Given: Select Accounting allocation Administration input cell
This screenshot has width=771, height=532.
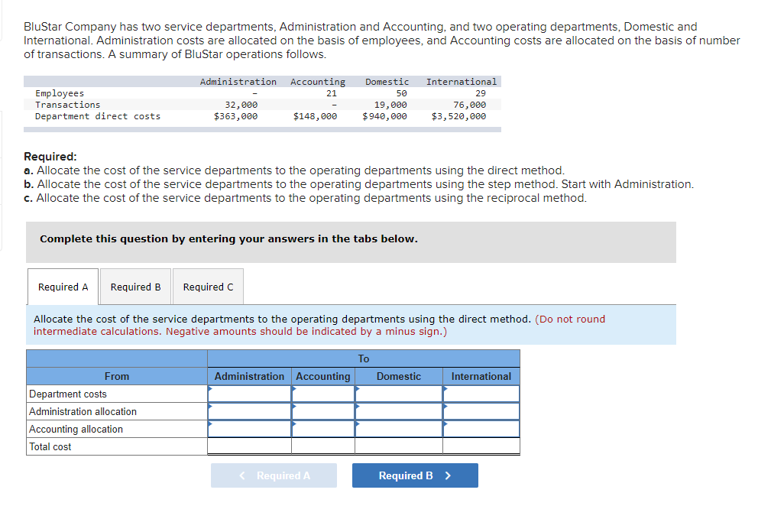Looking at the screenshot, I should tap(249, 430).
